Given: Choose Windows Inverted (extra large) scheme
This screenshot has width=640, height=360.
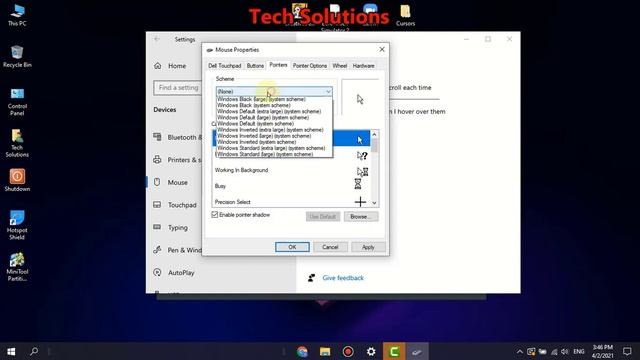Looking at the screenshot, I should (274, 130).
